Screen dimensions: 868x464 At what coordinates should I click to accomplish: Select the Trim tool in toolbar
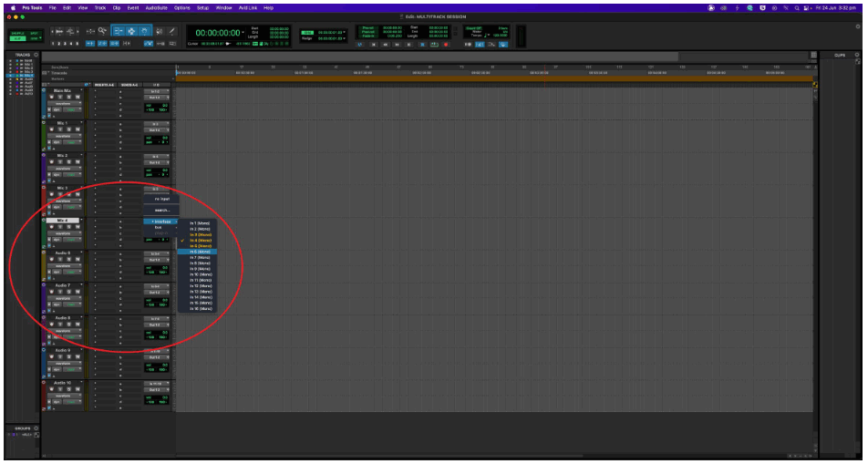click(118, 30)
